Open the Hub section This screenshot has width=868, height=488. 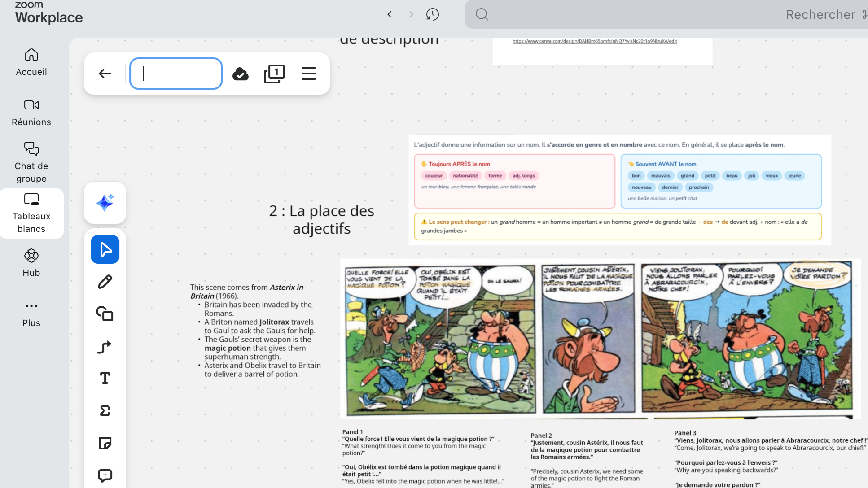pos(31,262)
